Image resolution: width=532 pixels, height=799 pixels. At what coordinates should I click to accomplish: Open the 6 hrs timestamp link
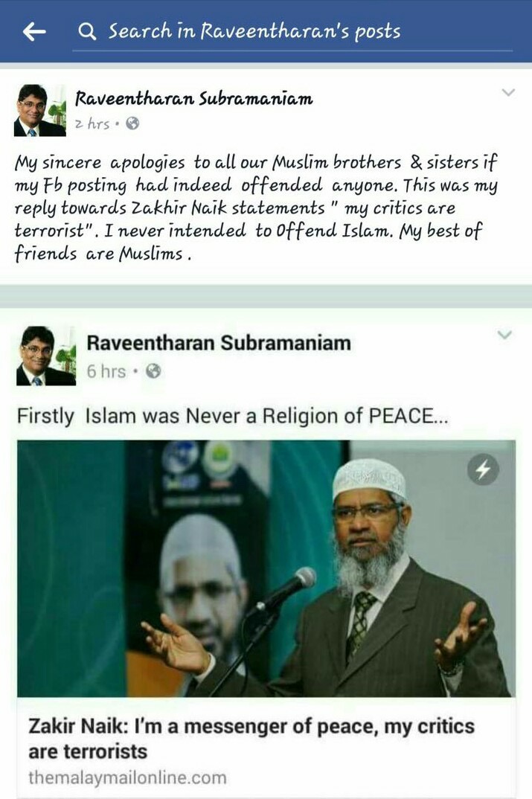pos(106,371)
